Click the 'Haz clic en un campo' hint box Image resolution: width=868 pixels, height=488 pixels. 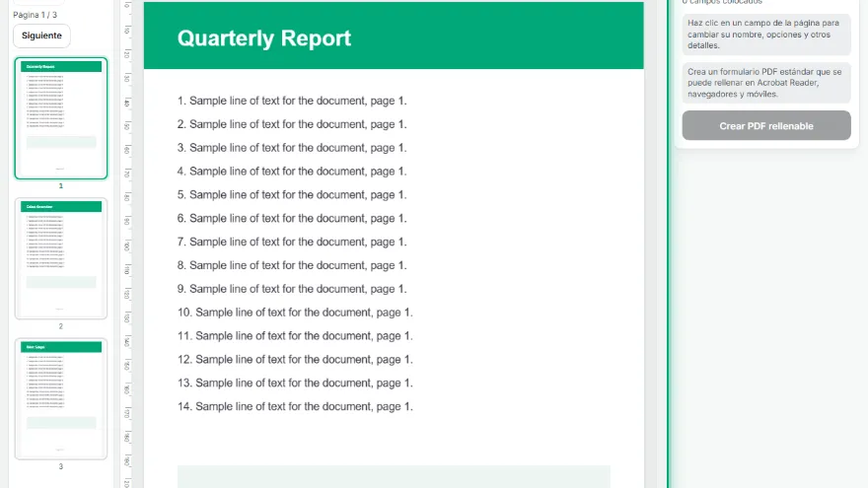[x=766, y=35]
